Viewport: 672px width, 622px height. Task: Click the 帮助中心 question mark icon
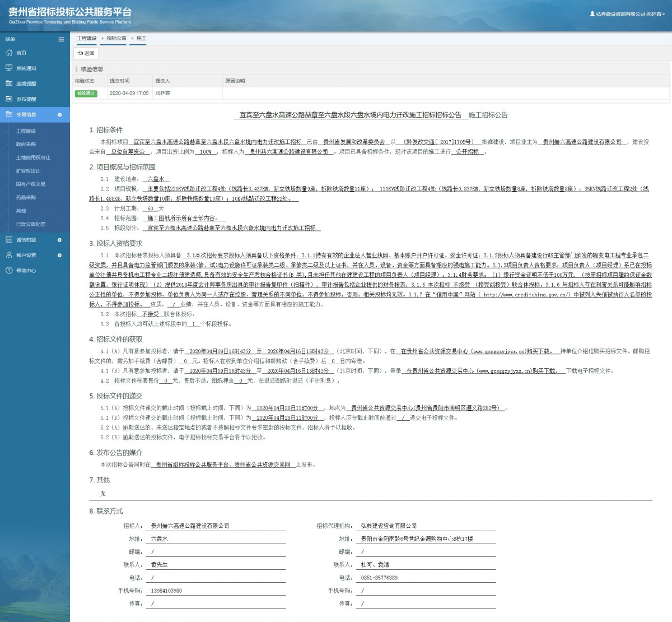pyautogui.click(x=9, y=271)
